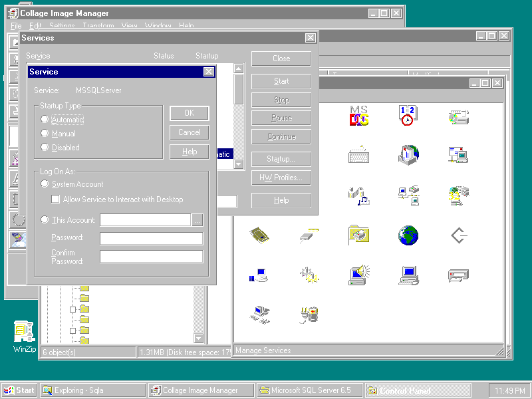Open the File menu in Collage Image Manager
The height and width of the screenshot is (399, 532).
tap(16, 26)
